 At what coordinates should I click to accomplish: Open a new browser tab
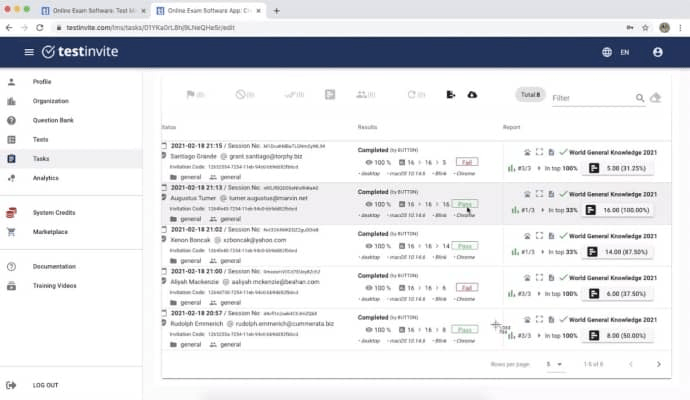(276, 11)
